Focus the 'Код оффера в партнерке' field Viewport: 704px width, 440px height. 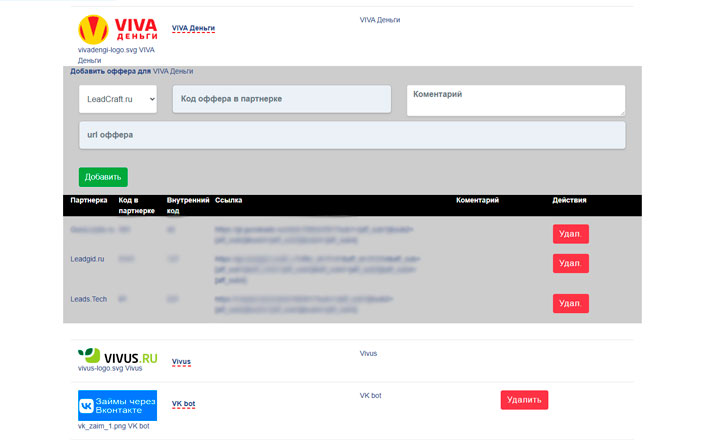point(282,99)
